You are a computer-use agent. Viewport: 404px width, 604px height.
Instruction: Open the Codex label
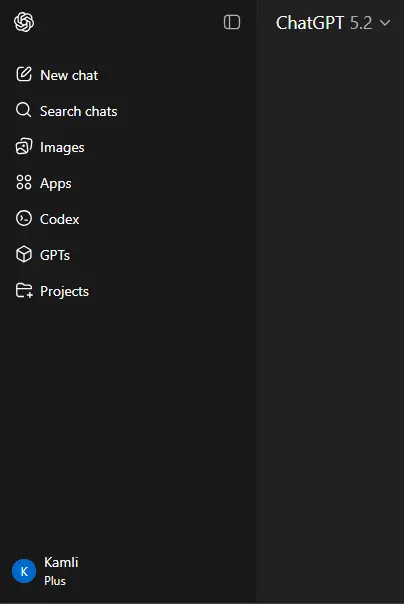point(59,219)
